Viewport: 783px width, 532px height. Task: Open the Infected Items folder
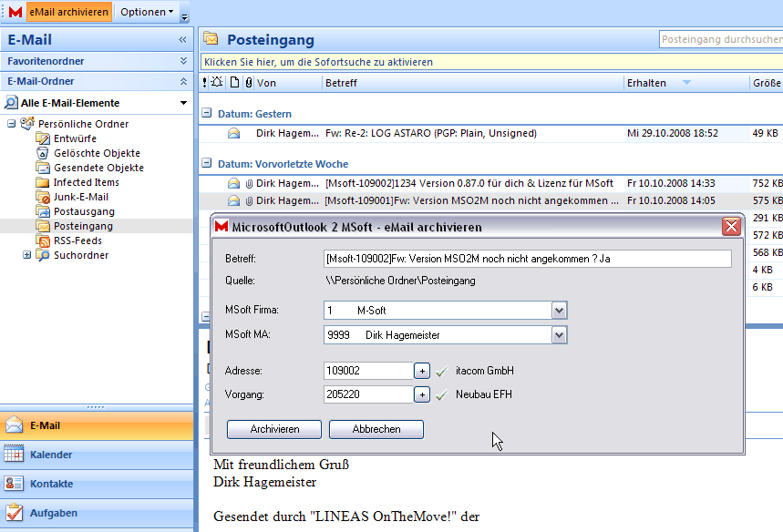point(87,182)
